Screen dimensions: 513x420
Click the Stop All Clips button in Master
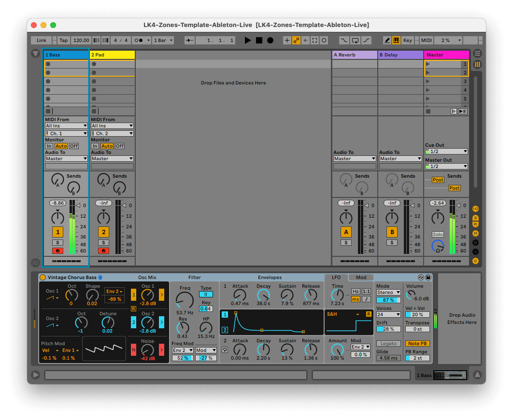(x=428, y=111)
